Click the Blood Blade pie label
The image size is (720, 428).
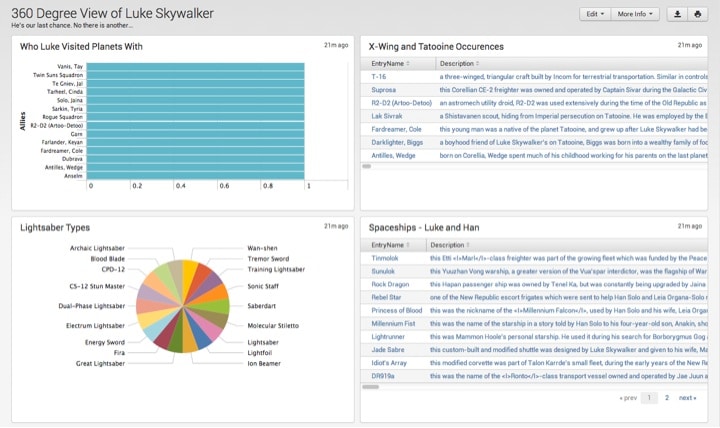[x=107, y=259]
